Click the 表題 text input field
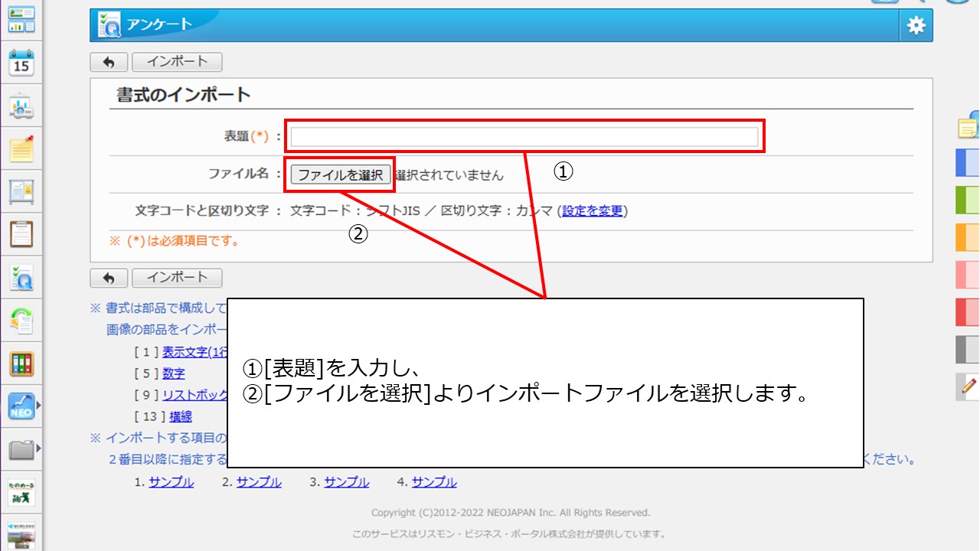Image resolution: width=980 pixels, height=551 pixels. point(524,137)
